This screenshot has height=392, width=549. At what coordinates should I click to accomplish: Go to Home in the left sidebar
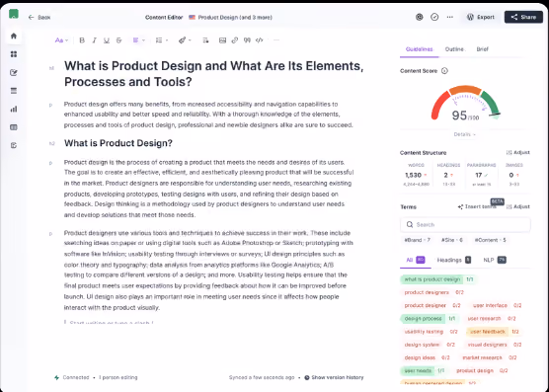pos(14,37)
